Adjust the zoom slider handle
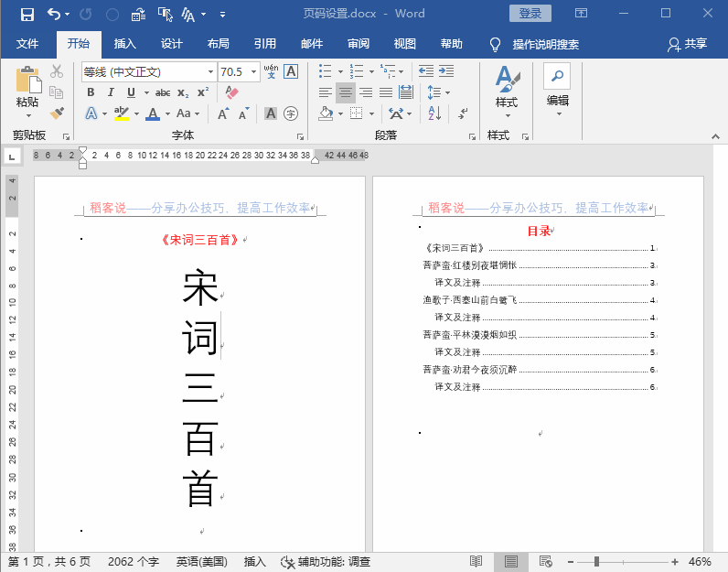The height and width of the screenshot is (572, 728). (596, 562)
